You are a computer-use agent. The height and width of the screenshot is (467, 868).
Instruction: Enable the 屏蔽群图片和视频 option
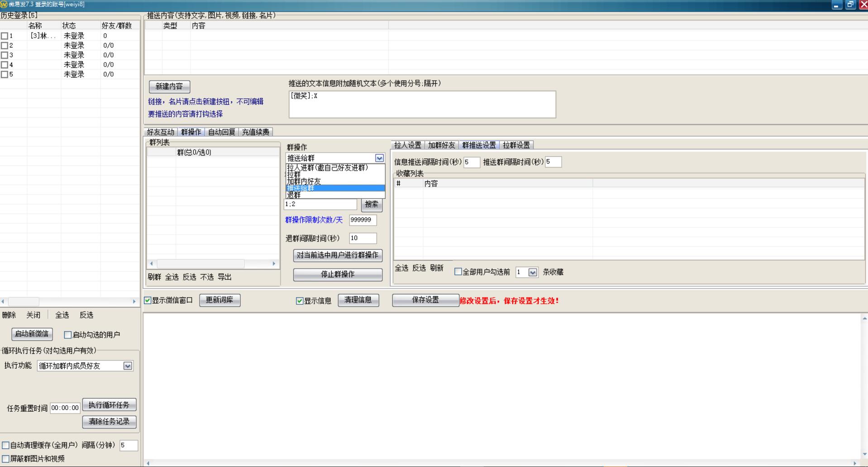[x=5, y=459]
